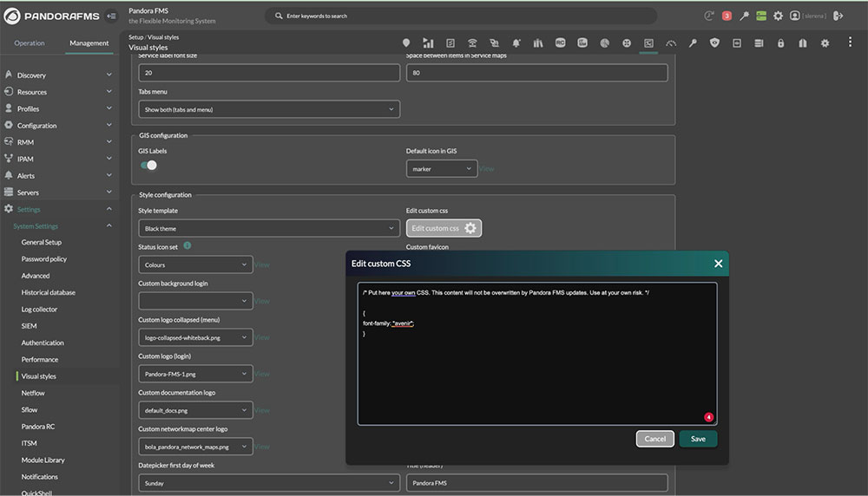Viewport: 868px width, 496px height.
Task: Open the Custom documentation logo dropdown
Action: [195, 410]
